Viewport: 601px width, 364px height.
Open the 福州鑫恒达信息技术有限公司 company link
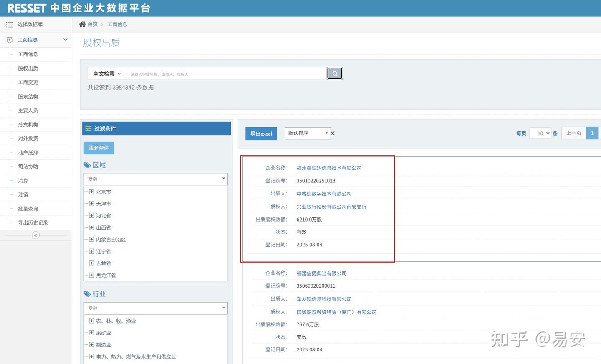coord(328,167)
